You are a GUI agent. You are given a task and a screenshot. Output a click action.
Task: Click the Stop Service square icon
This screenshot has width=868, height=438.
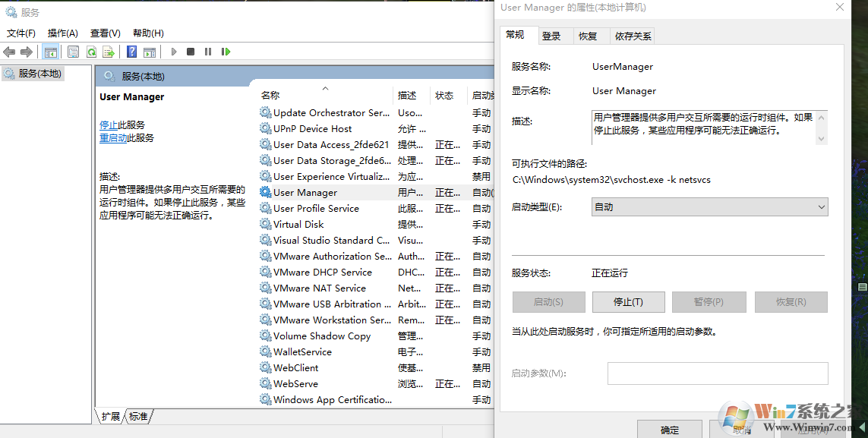click(x=191, y=52)
